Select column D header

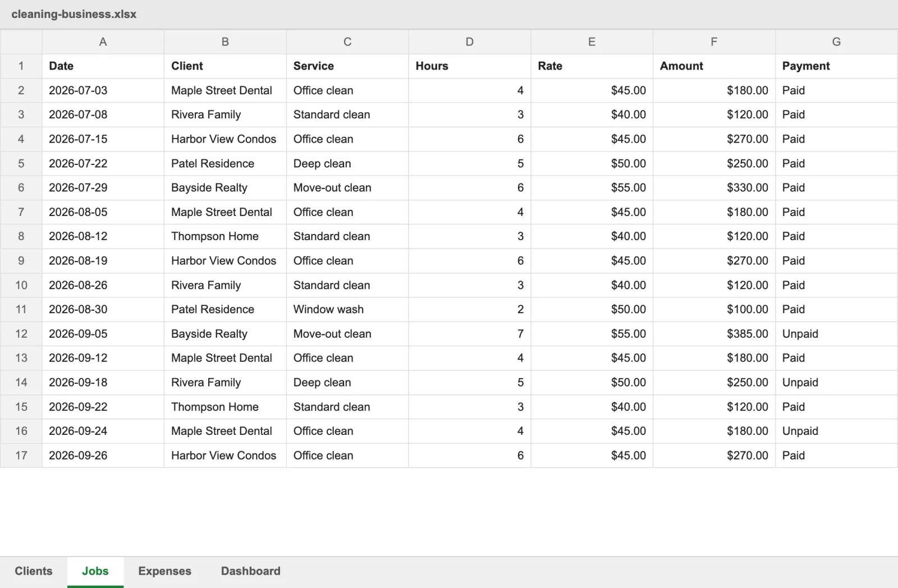(469, 42)
